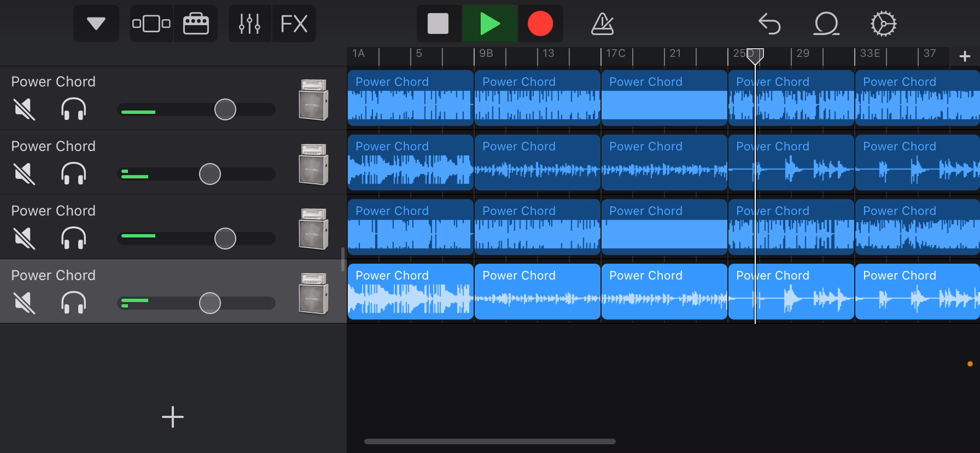The width and height of the screenshot is (980, 453).
Task: Start playback with the green play button
Action: pyautogui.click(x=490, y=24)
